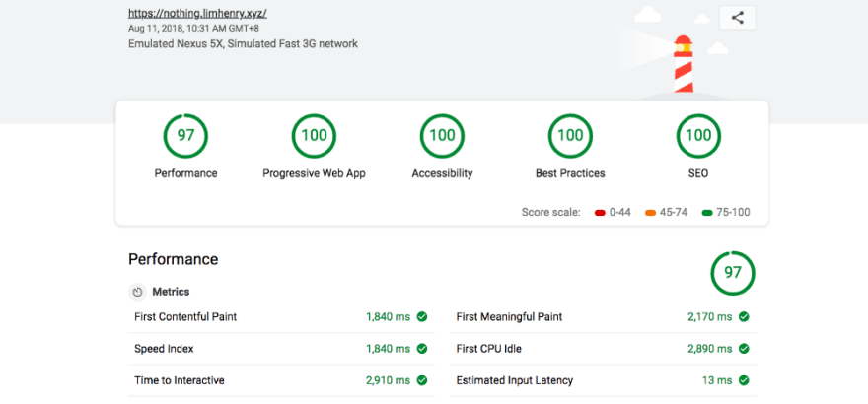Jump to the Performance score gauge
The height and width of the screenshot is (404, 868).
(x=185, y=136)
